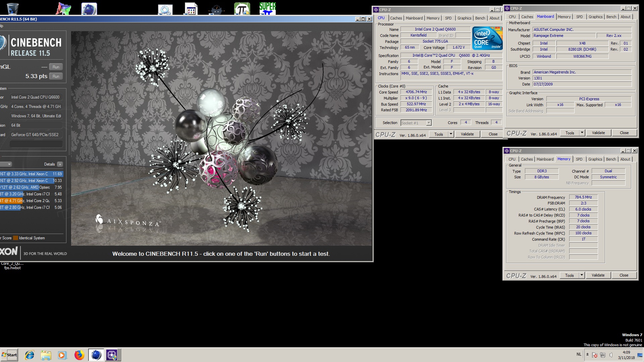Open the Windows Start menu
Image resolution: width=644 pixels, height=362 pixels.
(9, 355)
